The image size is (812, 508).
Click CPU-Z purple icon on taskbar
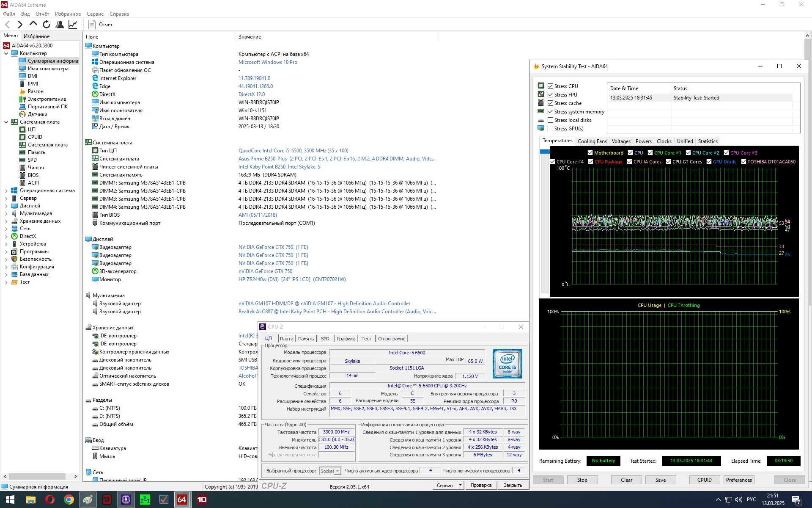click(x=126, y=500)
